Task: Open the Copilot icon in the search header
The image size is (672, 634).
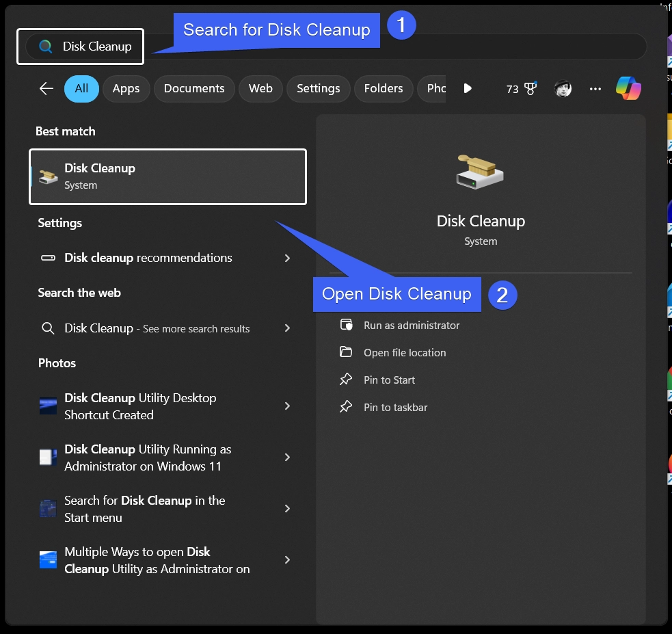Action: click(628, 88)
